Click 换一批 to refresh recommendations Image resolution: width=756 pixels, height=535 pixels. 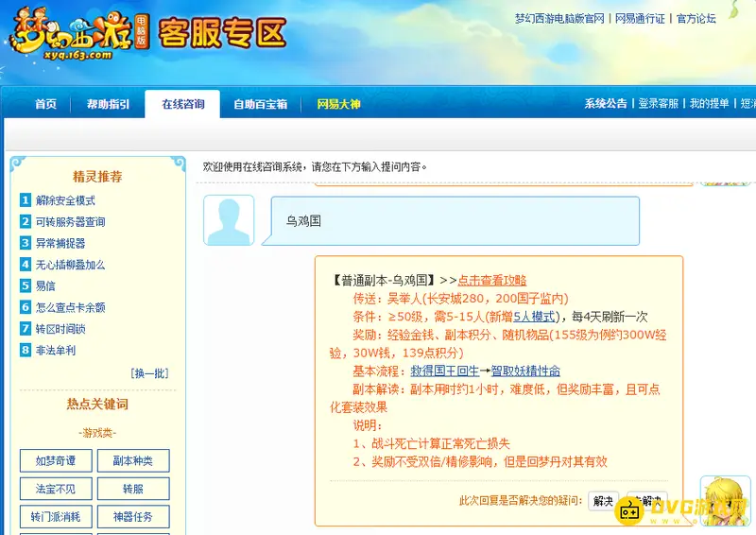click(x=149, y=373)
